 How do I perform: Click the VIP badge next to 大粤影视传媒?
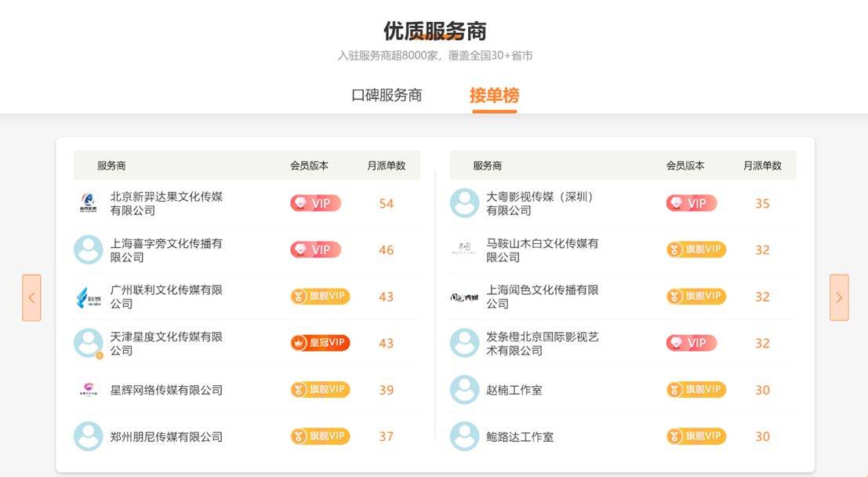(692, 203)
